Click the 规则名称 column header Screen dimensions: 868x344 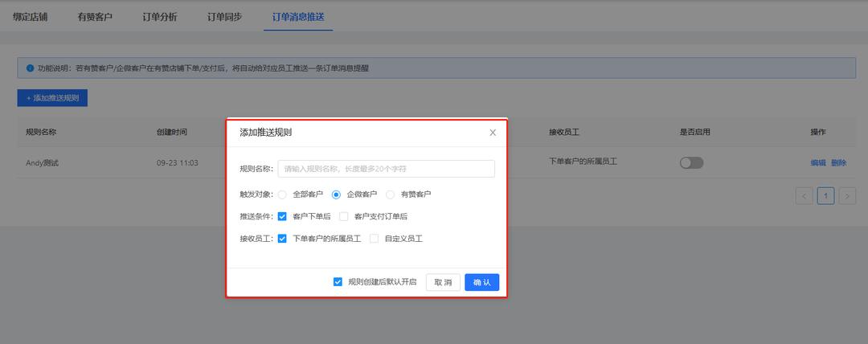pos(41,133)
